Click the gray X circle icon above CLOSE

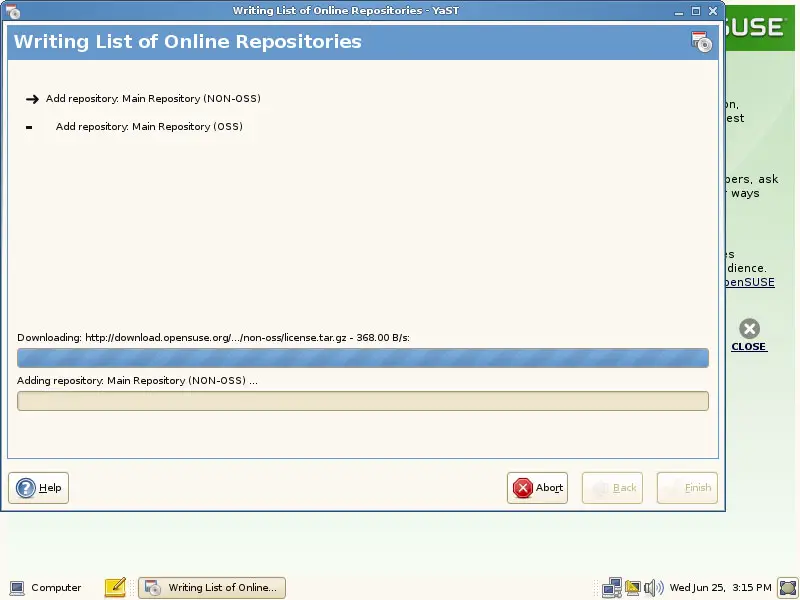749,329
